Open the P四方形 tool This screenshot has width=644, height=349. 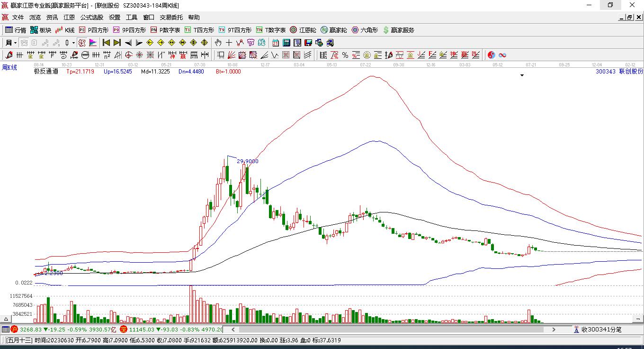[93, 30]
